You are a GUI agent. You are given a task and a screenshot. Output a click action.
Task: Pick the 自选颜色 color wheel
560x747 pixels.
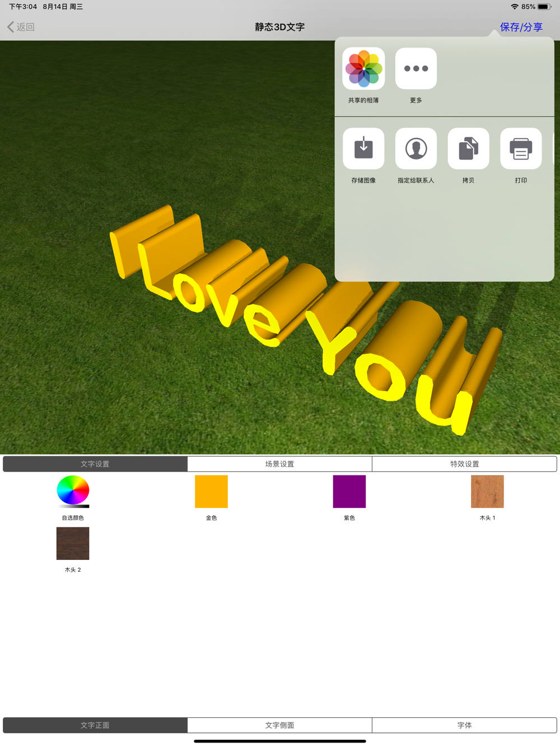(73, 492)
